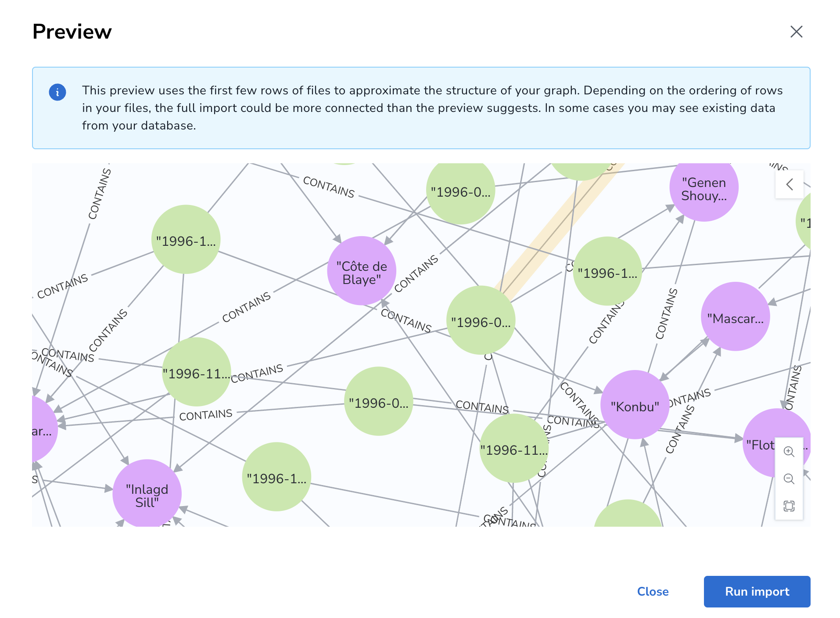840x618 pixels.
Task: Click the highlighted orange relationship edge
Action: click(x=560, y=228)
